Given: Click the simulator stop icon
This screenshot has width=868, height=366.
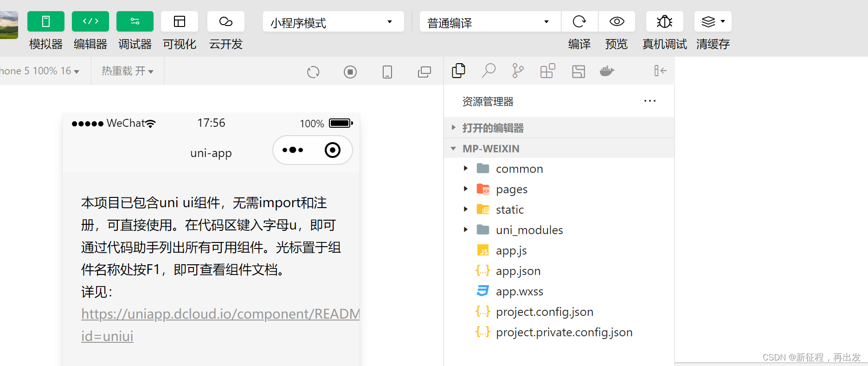Looking at the screenshot, I should tap(350, 72).
